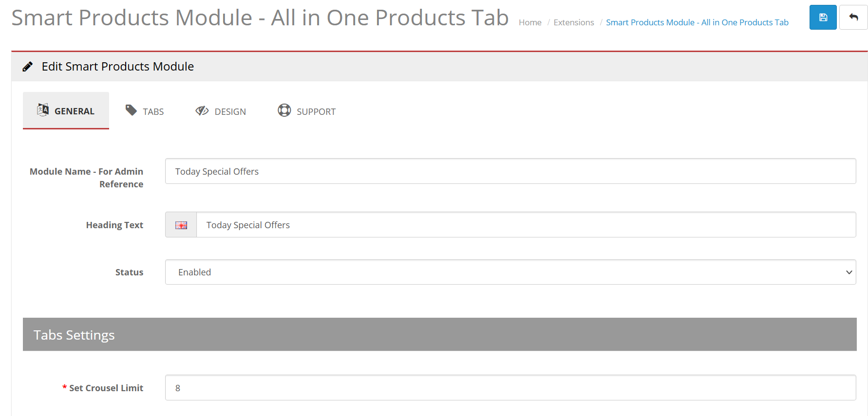Click the life-ring icon on the Support tab
The height and width of the screenshot is (416, 868).
pos(284,110)
